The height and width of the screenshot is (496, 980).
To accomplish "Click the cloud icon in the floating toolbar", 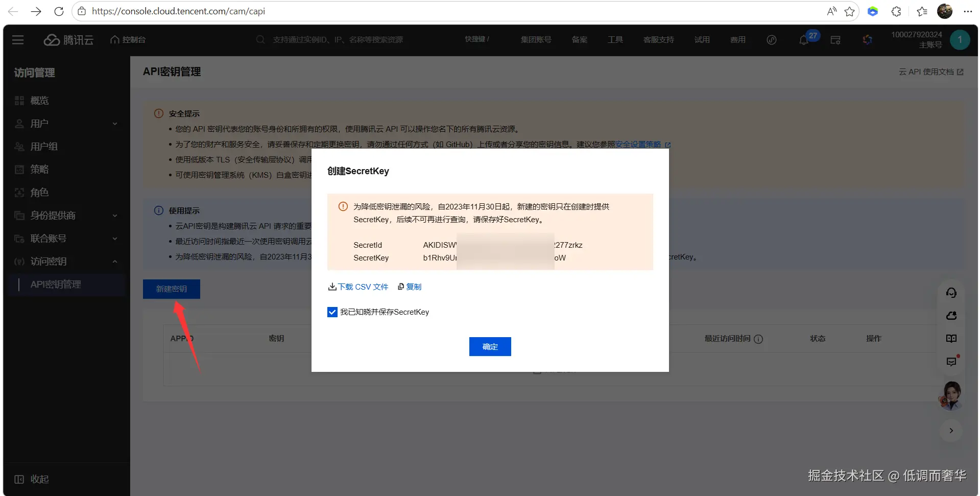I will (x=951, y=316).
